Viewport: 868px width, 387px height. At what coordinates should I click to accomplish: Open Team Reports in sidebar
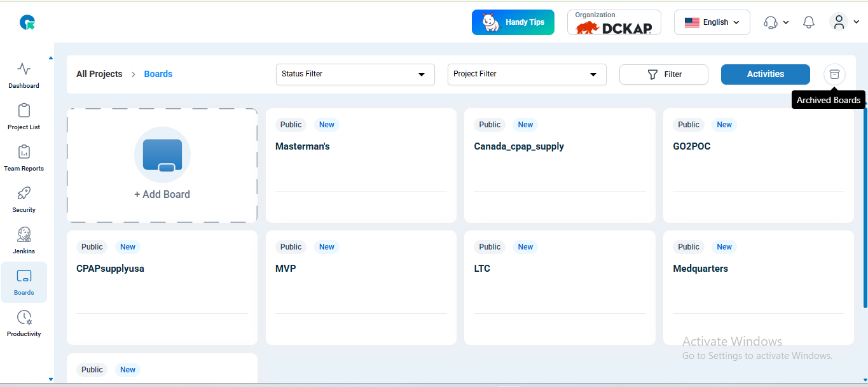(24, 158)
